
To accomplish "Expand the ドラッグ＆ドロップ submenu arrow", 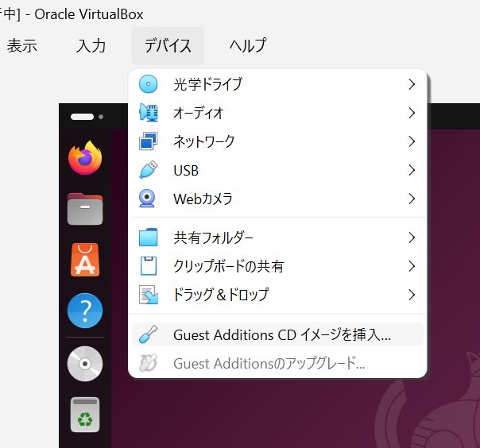I will click(412, 295).
